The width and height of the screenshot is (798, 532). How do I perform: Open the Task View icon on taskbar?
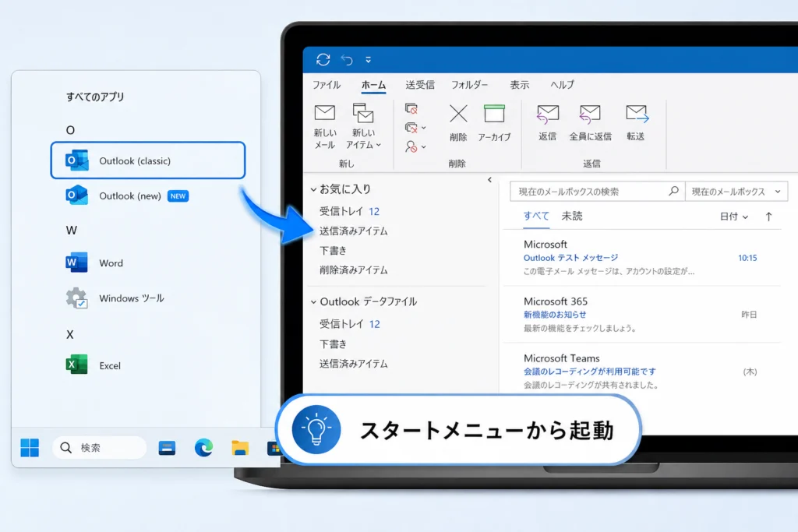(167, 448)
